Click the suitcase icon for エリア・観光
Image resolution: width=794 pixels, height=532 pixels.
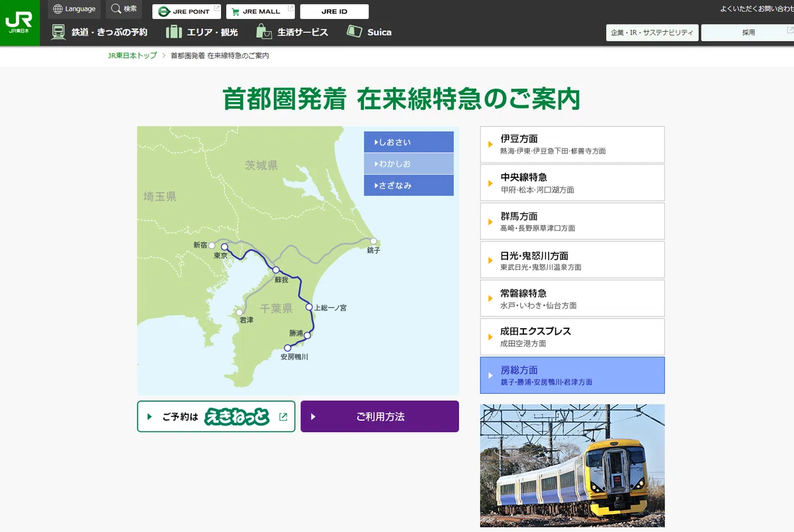(173, 32)
